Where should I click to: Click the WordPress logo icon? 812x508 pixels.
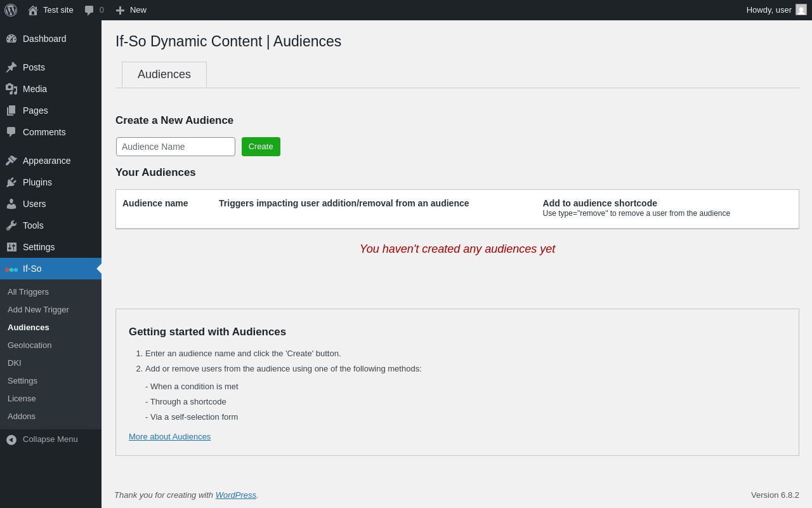pos(11,10)
